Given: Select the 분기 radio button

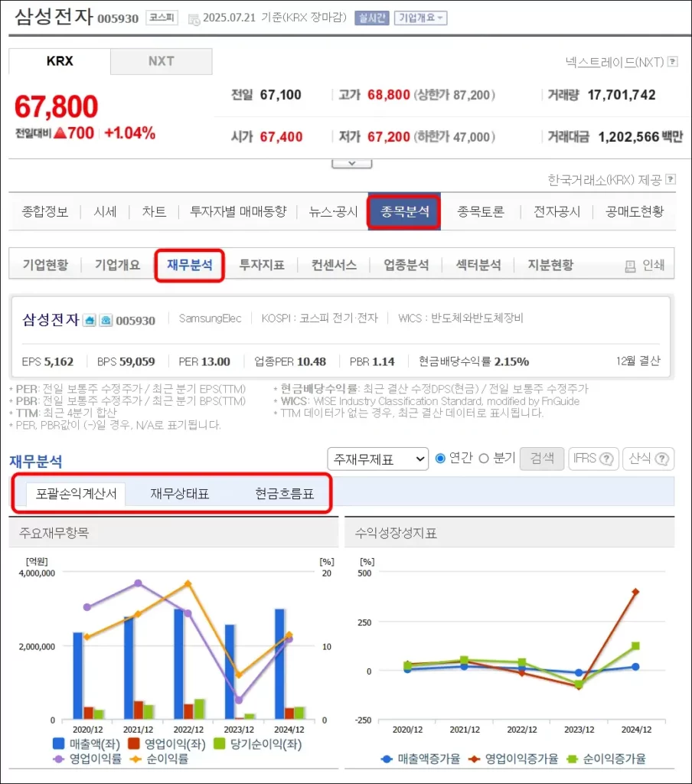Looking at the screenshot, I should point(484,458).
